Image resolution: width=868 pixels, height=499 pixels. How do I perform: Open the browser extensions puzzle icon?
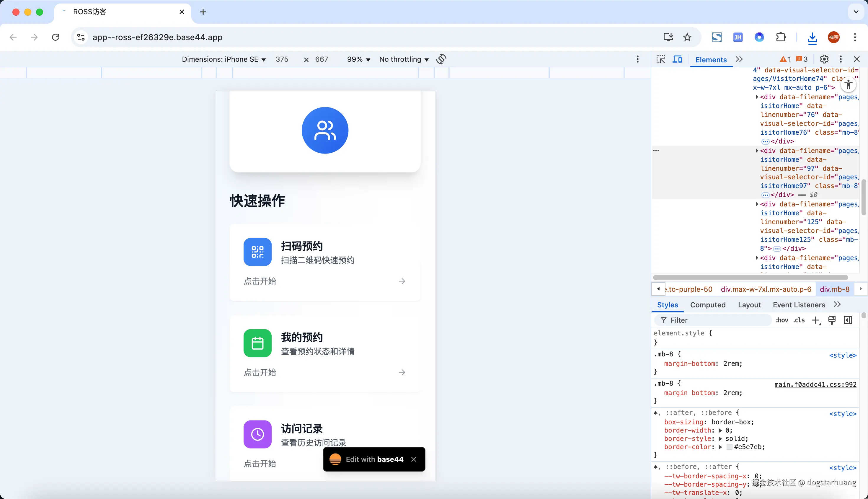781,37
